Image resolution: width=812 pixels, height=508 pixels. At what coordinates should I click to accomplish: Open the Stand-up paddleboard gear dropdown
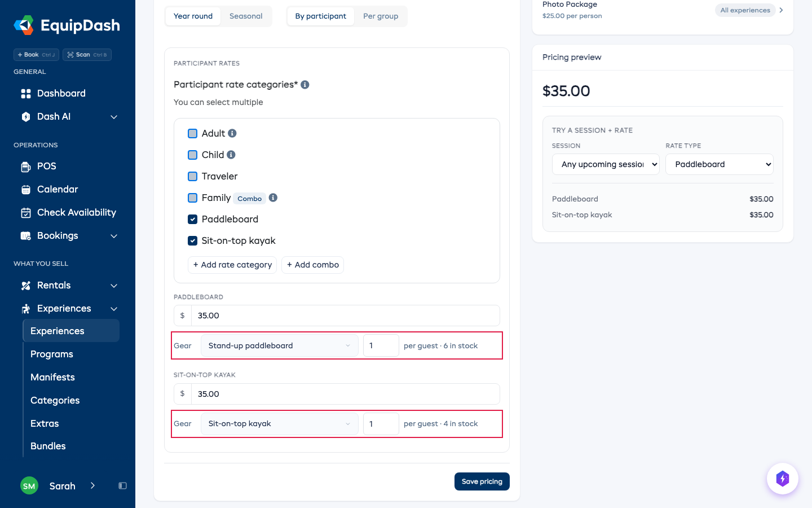tap(280, 345)
